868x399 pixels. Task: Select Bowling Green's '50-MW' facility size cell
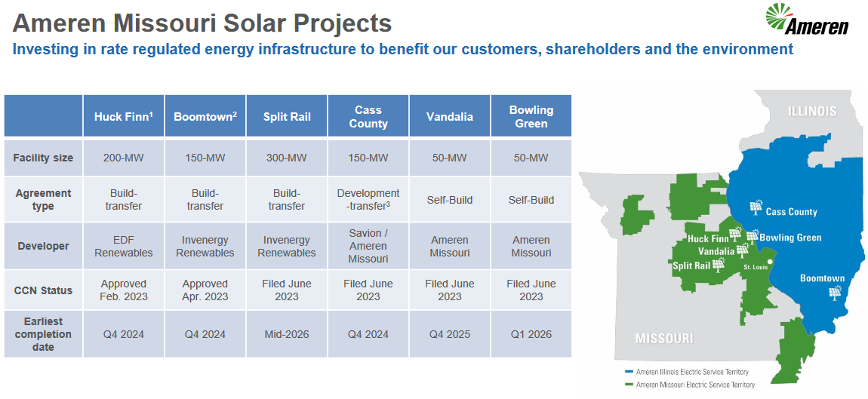click(x=531, y=158)
